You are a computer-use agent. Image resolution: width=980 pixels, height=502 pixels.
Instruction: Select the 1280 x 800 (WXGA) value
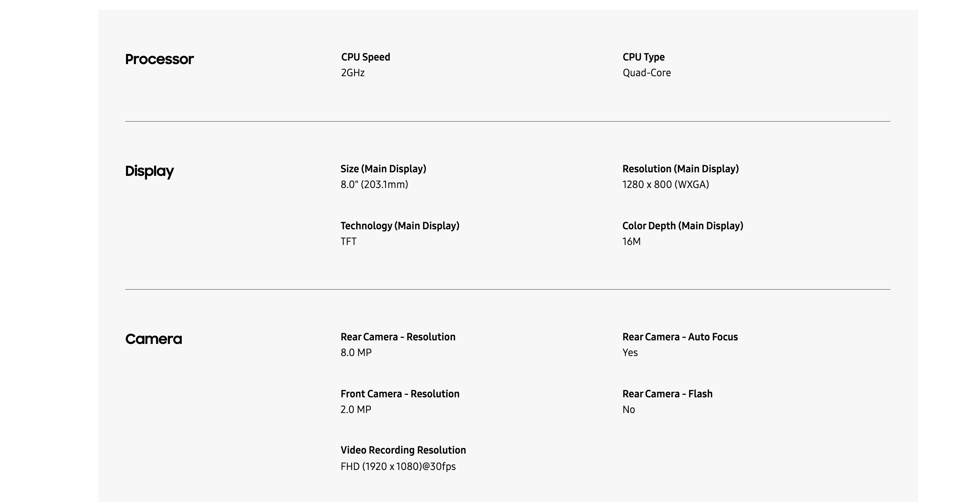point(666,184)
